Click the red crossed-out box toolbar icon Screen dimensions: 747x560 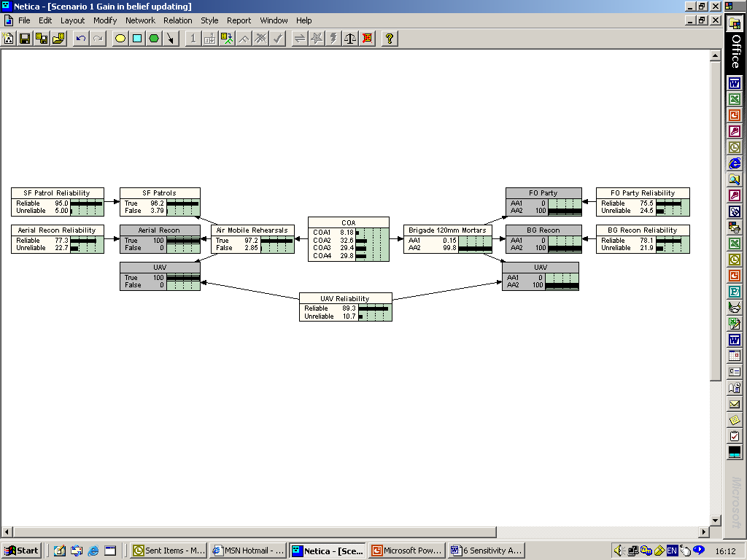[368, 39]
